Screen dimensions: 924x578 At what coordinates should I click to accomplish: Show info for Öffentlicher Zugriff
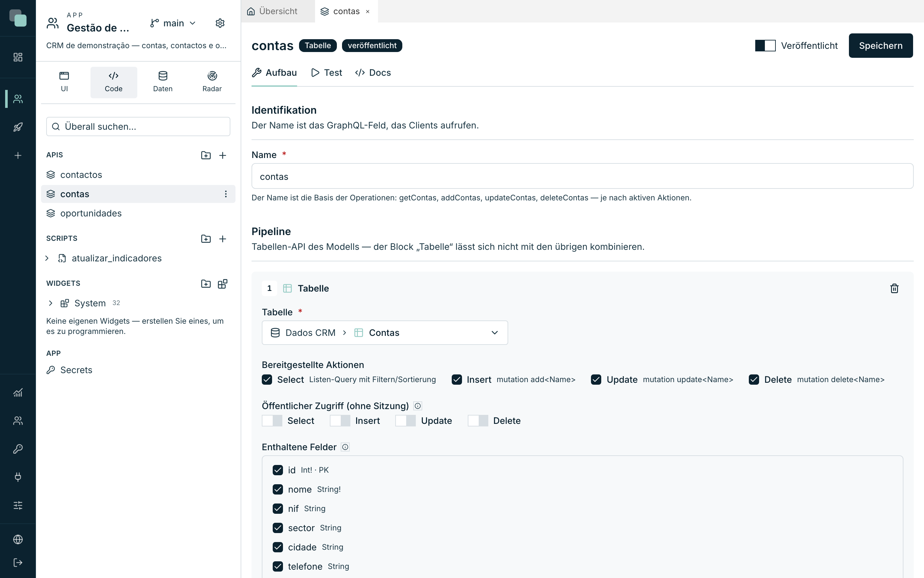[x=418, y=406]
